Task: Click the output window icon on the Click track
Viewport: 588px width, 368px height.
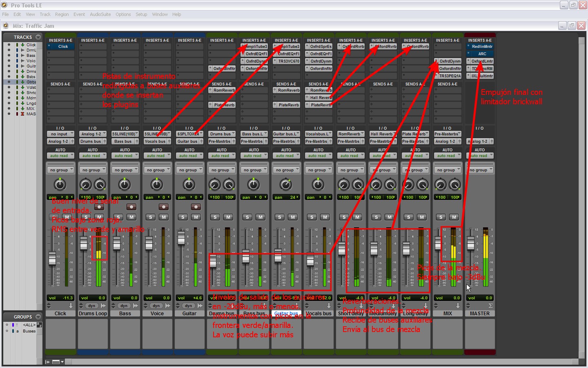Action: pos(71,306)
